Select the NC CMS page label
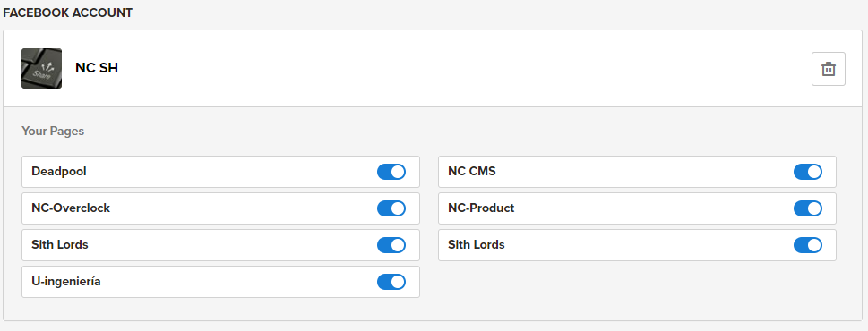 (472, 171)
